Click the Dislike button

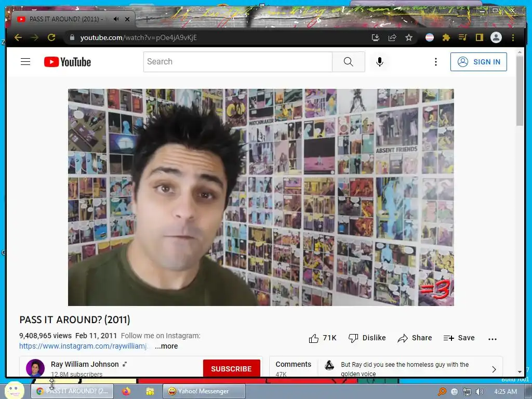click(367, 338)
